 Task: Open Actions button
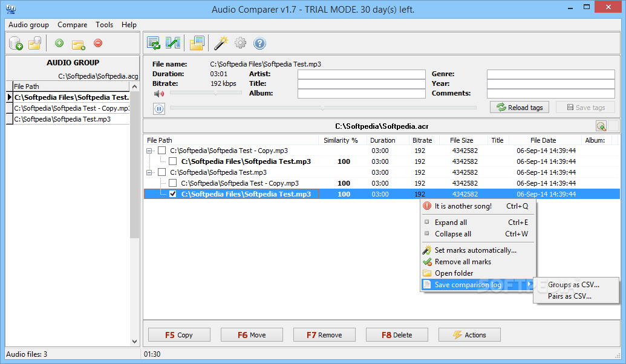[x=469, y=335]
